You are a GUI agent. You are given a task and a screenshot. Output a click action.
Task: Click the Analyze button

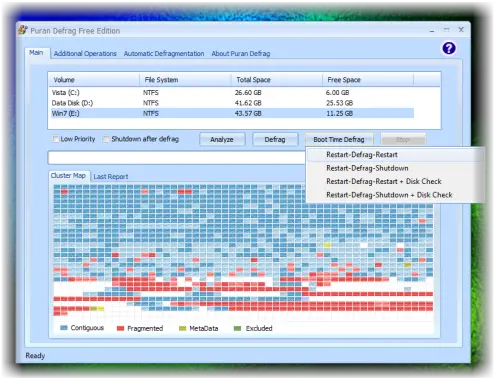(x=222, y=139)
